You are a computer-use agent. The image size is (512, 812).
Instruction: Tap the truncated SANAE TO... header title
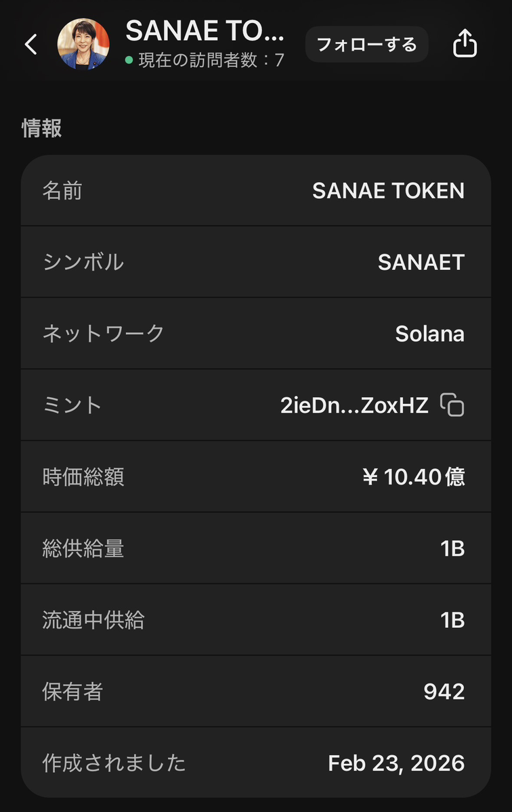click(x=205, y=30)
